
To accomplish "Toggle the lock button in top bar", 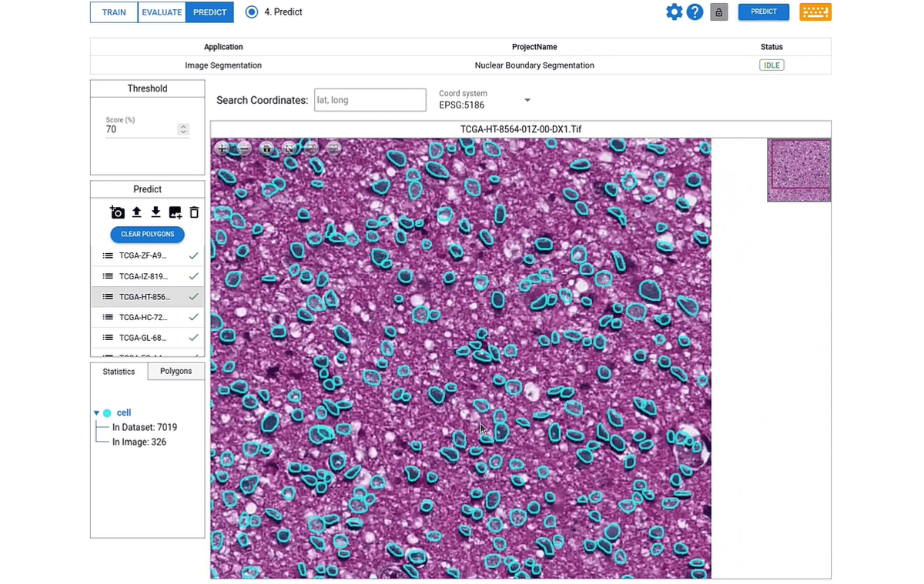I will (x=719, y=12).
